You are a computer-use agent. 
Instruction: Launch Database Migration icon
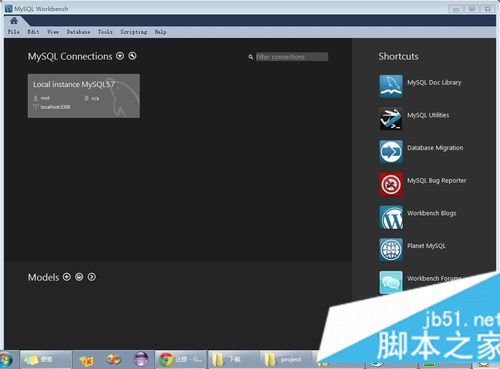(391, 151)
